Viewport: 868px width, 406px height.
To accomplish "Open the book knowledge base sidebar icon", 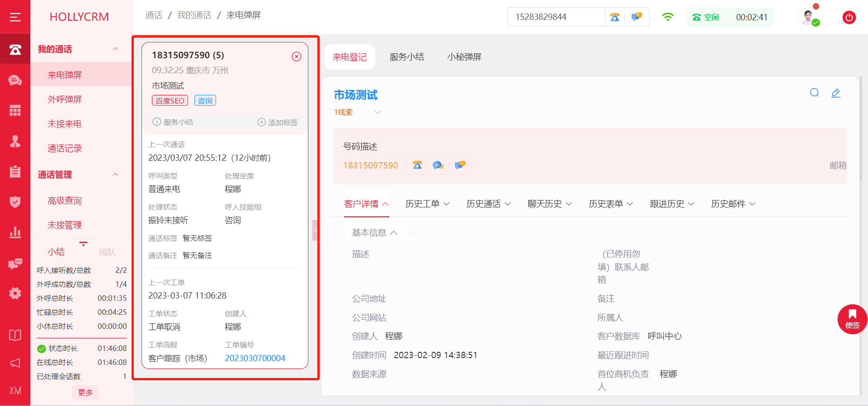I will click(15, 335).
